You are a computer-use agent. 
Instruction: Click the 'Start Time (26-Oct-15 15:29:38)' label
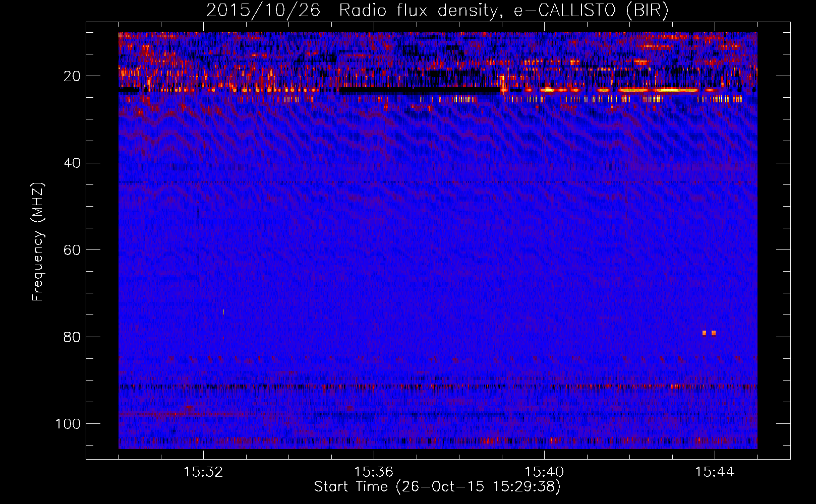pyautogui.click(x=437, y=487)
